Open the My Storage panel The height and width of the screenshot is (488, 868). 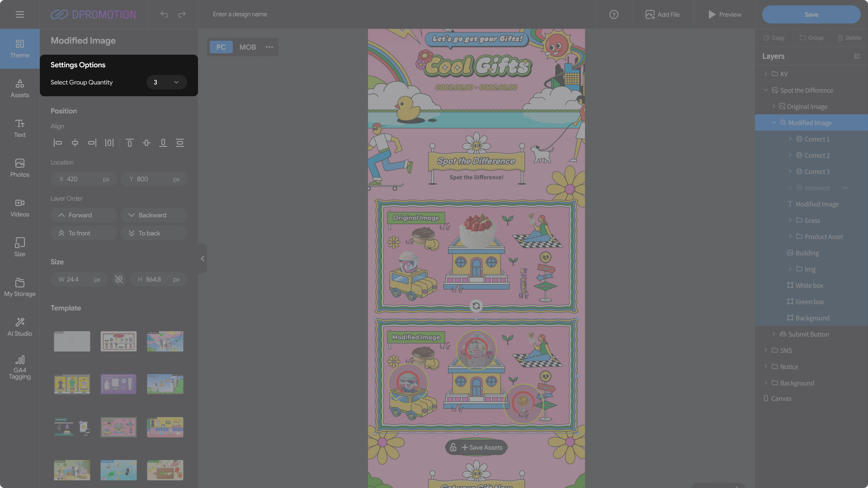[x=20, y=287]
